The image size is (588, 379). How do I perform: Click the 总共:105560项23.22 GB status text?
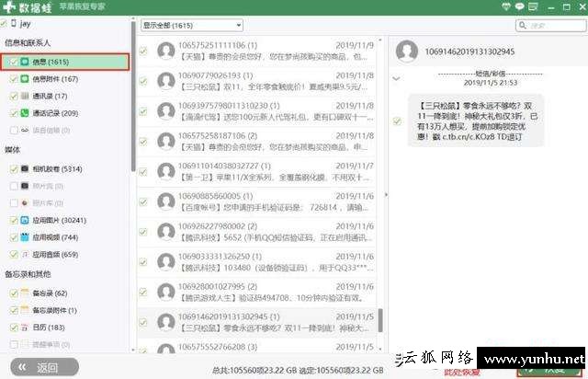pyautogui.click(x=254, y=370)
